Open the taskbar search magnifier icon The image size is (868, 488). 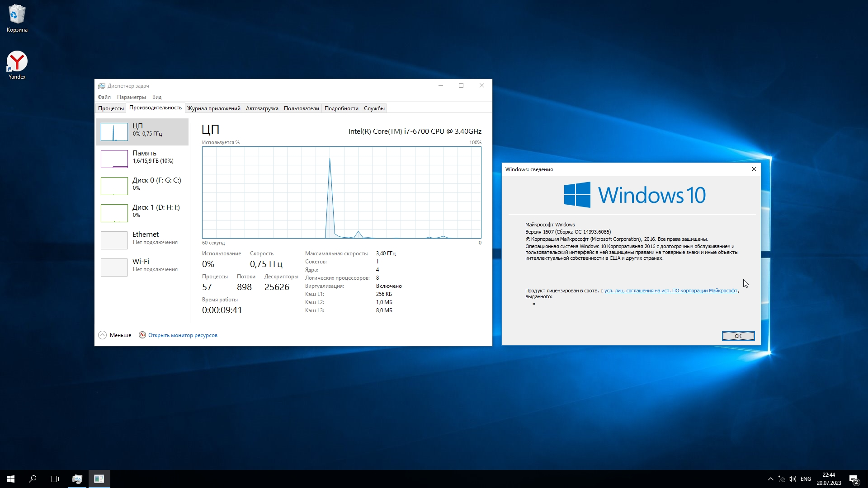click(33, 479)
